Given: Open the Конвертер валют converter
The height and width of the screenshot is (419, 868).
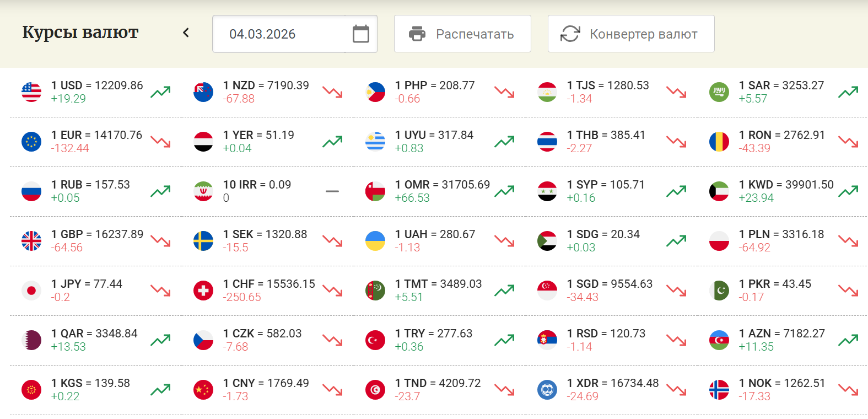Looking at the screenshot, I should tap(631, 34).
